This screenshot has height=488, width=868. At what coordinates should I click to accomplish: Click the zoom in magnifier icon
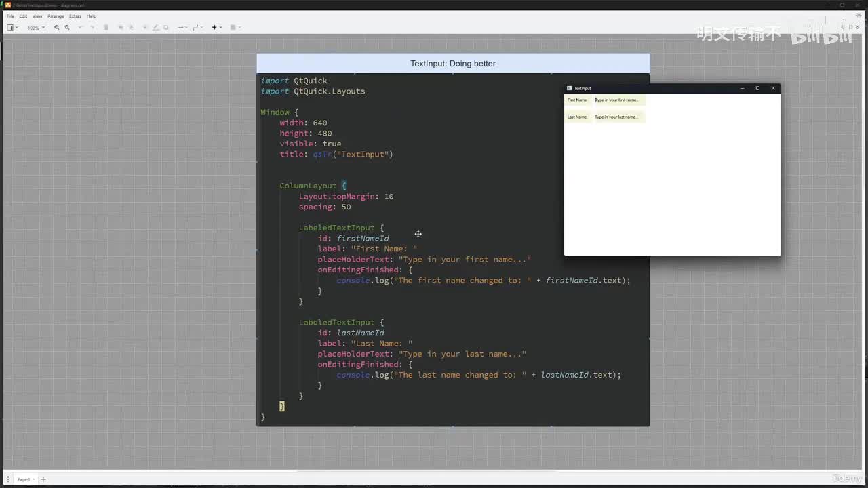tap(57, 28)
